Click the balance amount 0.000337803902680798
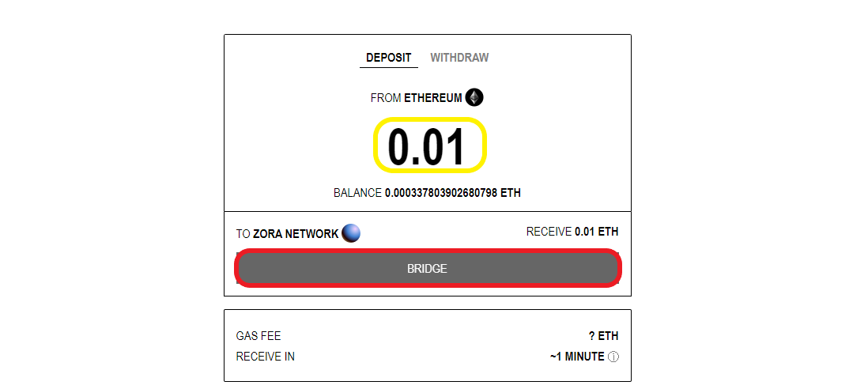 441,193
